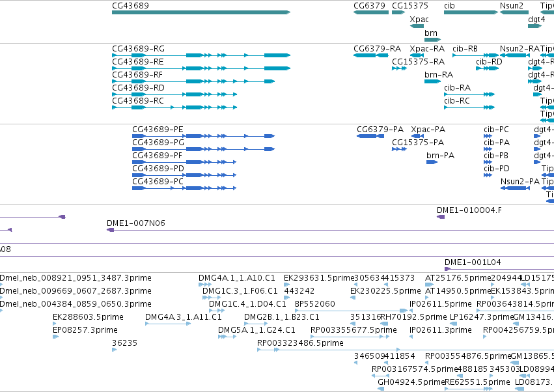Viewport: 554px width, 392px height.
Task: Select transcript CG43689-RF
Action: (x=193, y=81)
